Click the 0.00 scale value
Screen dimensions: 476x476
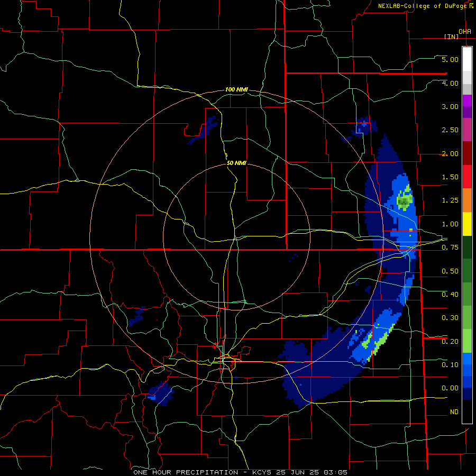pyautogui.click(x=450, y=388)
